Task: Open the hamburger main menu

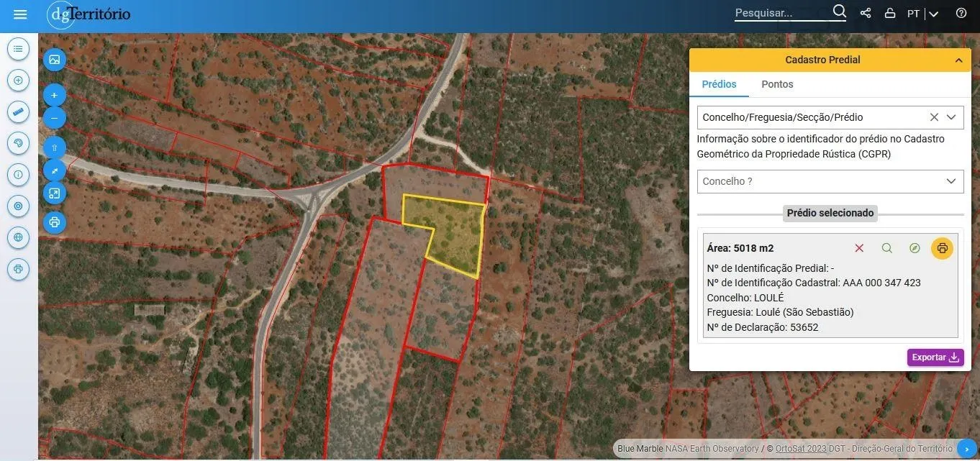Action: pos(20,14)
